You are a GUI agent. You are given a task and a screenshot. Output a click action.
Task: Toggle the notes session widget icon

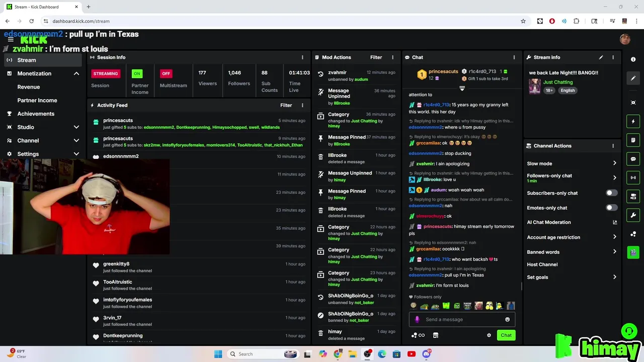[633, 140]
